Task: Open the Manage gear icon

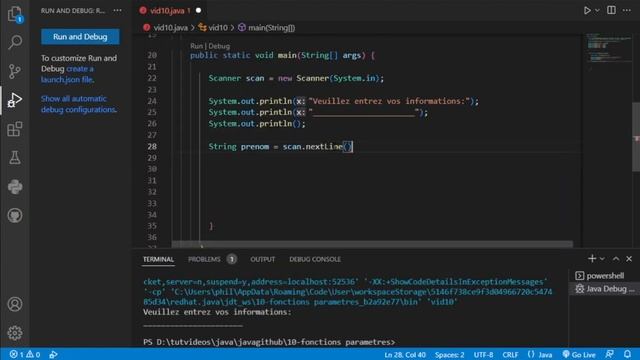Action: click(x=15, y=333)
